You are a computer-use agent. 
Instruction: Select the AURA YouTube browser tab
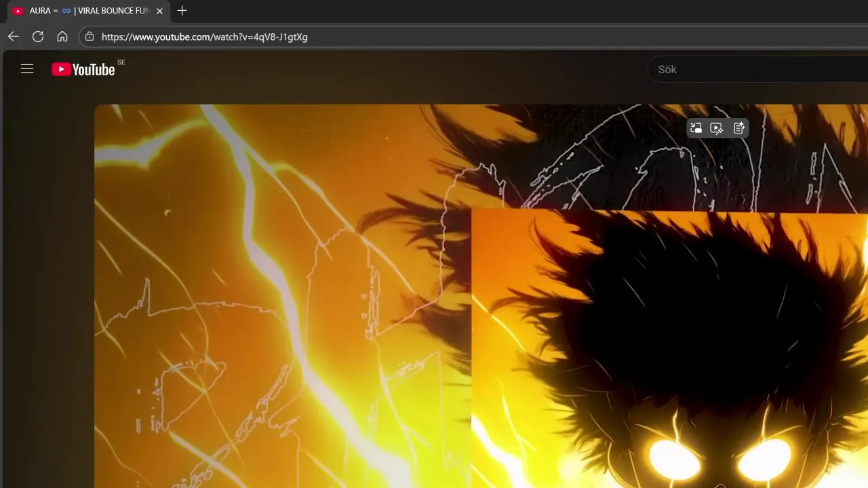coord(88,11)
